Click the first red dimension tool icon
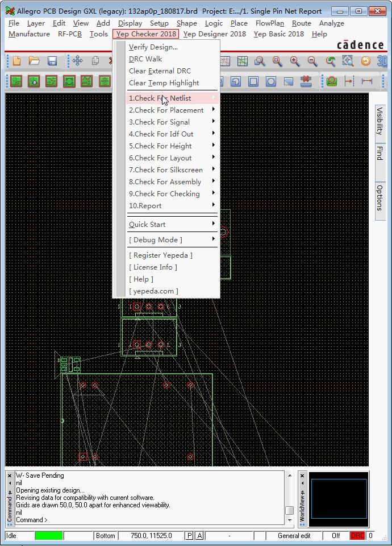This screenshot has height=546, width=392. pyautogui.click(x=349, y=81)
